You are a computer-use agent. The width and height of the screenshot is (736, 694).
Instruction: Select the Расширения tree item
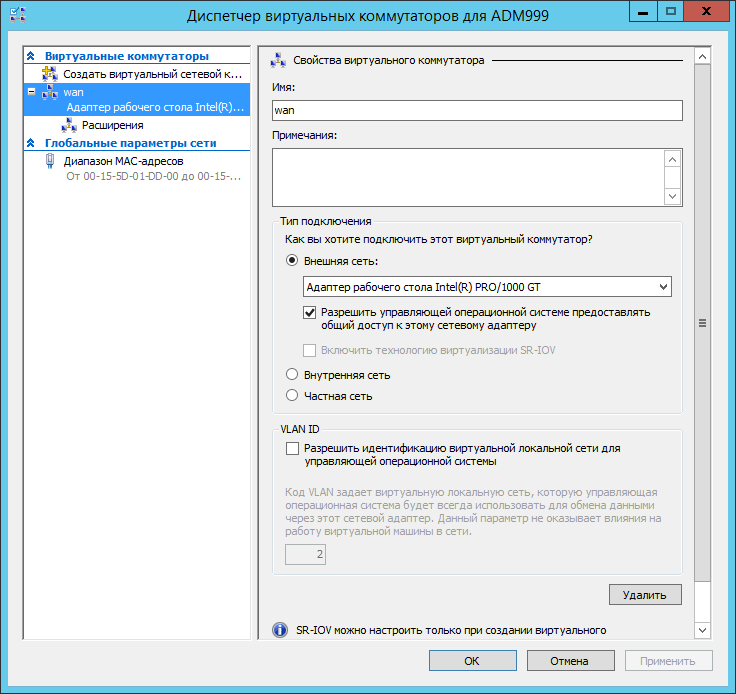click(112, 125)
